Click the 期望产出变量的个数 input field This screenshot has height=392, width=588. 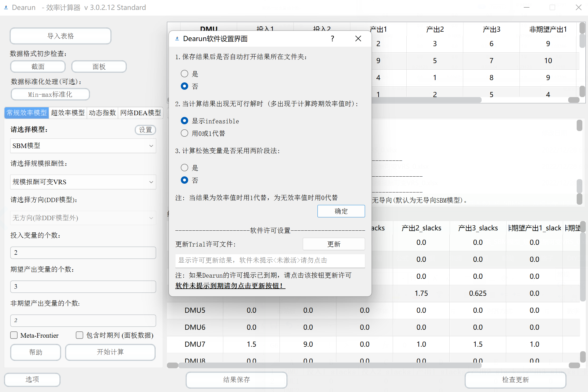[x=83, y=286]
